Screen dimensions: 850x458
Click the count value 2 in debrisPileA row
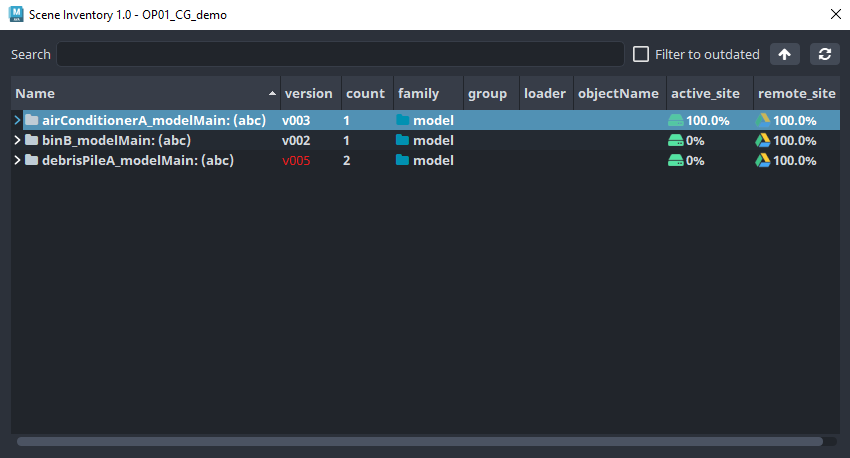coord(346,160)
